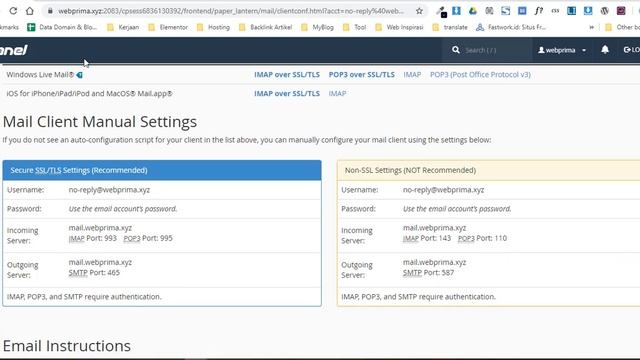Select Non-SSL username no-reply@webprima.xyz

click(443, 190)
